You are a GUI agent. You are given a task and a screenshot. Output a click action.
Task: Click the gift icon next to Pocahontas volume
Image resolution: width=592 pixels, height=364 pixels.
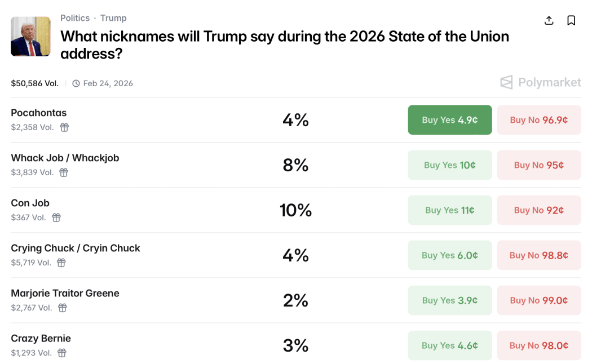click(x=64, y=127)
